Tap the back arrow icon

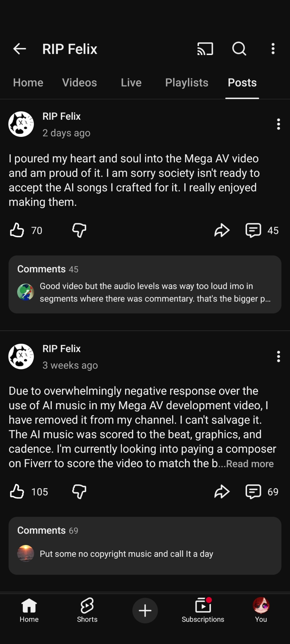coord(19,49)
